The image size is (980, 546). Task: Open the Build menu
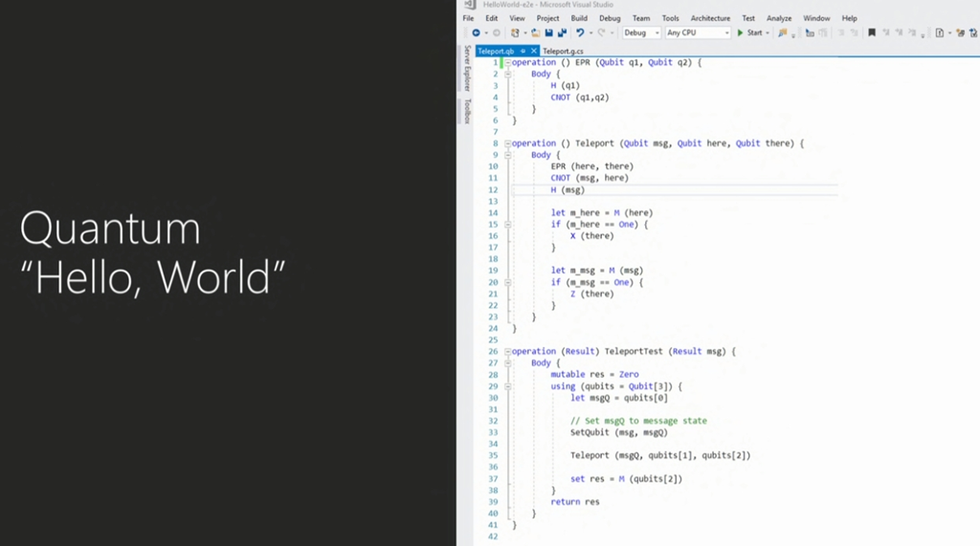(579, 18)
